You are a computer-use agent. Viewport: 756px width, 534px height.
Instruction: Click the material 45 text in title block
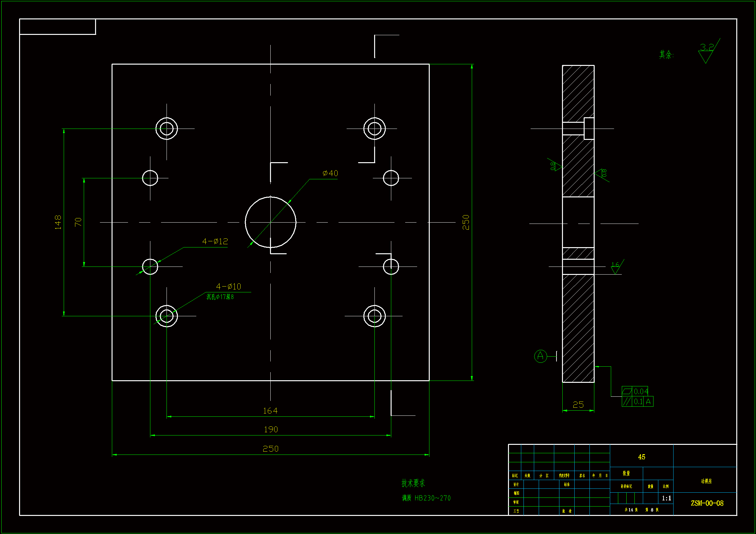642,457
